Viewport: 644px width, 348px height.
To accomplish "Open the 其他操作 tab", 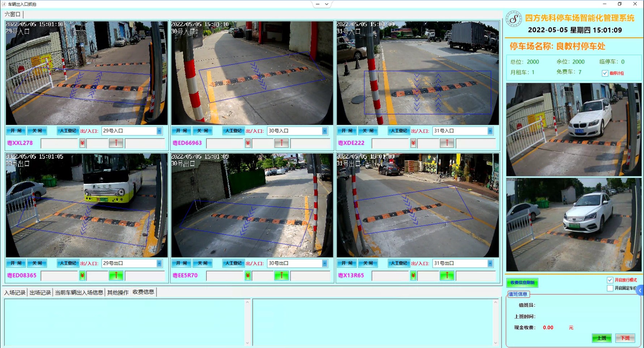I will tap(118, 293).
